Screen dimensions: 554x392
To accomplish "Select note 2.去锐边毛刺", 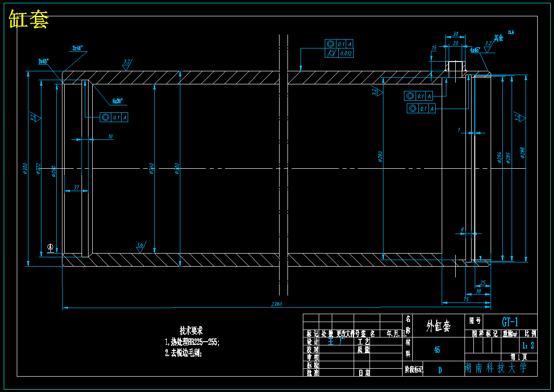I will click(x=184, y=353).
